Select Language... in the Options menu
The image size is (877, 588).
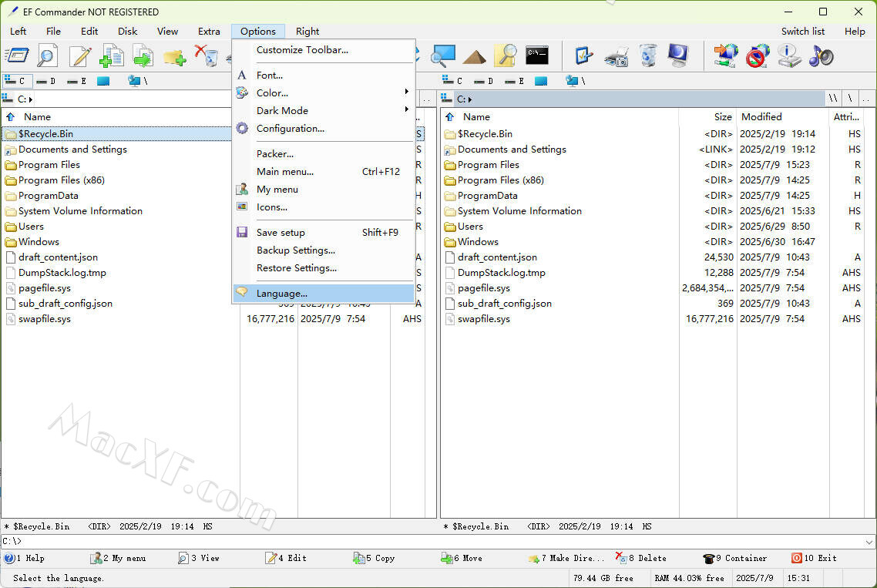pyautogui.click(x=282, y=294)
